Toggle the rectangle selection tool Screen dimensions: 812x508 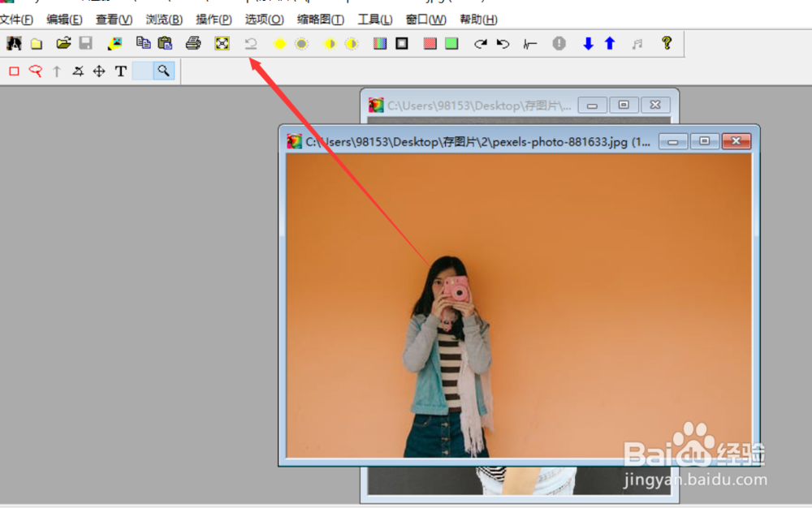(12, 71)
